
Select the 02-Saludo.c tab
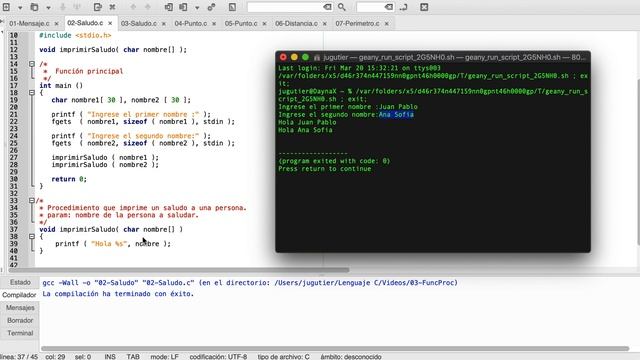[85, 23]
